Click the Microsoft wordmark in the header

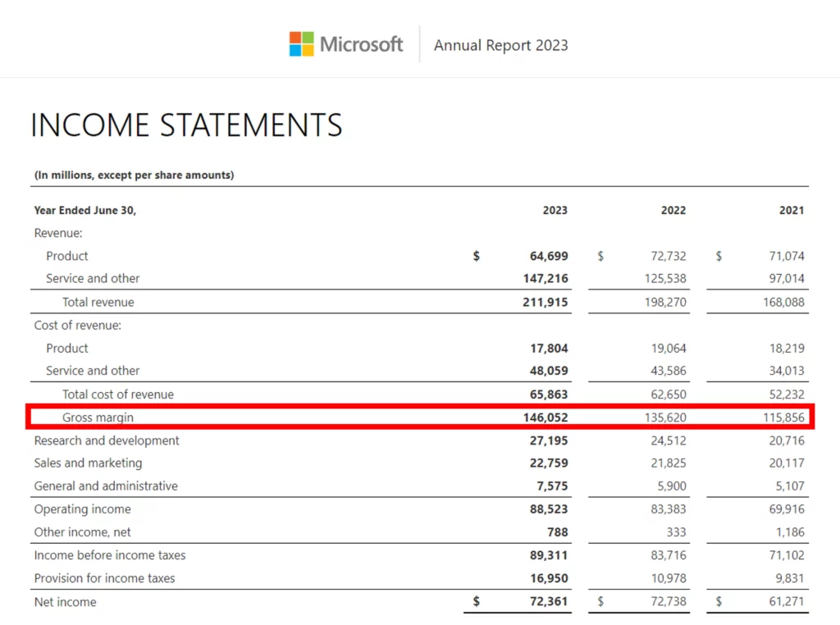click(x=361, y=44)
